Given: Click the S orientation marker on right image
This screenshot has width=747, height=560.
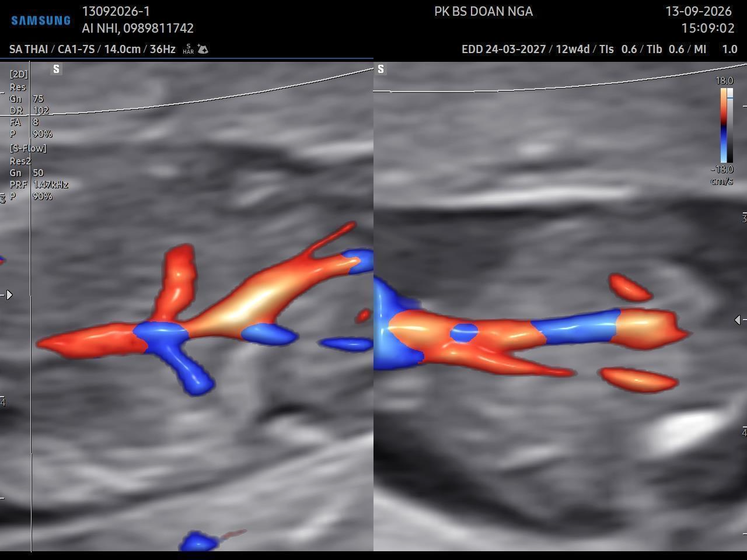Looking at the screenshot, I should click(381, 69).
